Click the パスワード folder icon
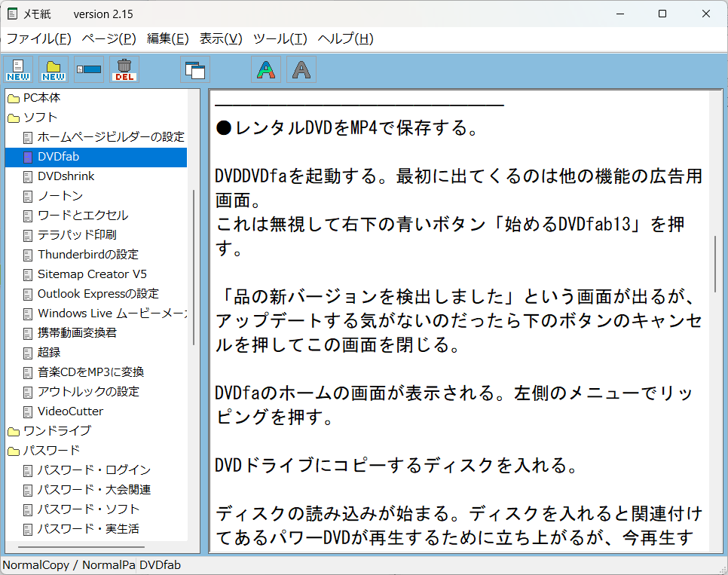Viewport: 728px width, 575px height. point(14,451)
